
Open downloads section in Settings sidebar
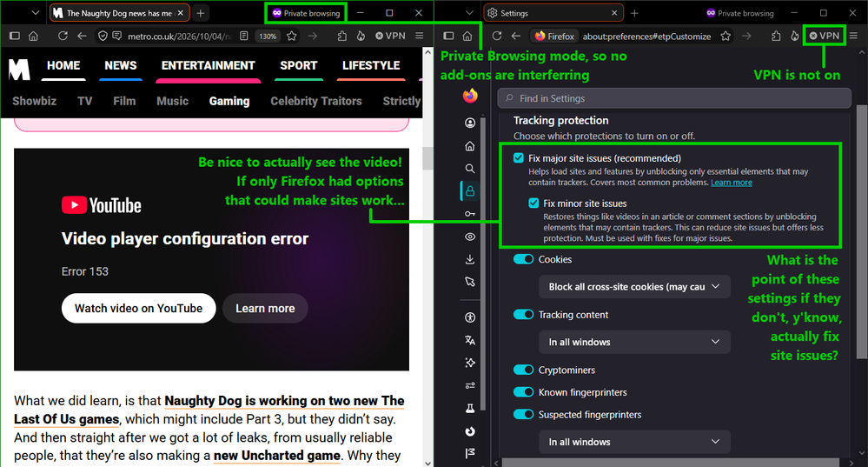click(x=470, y=259)
